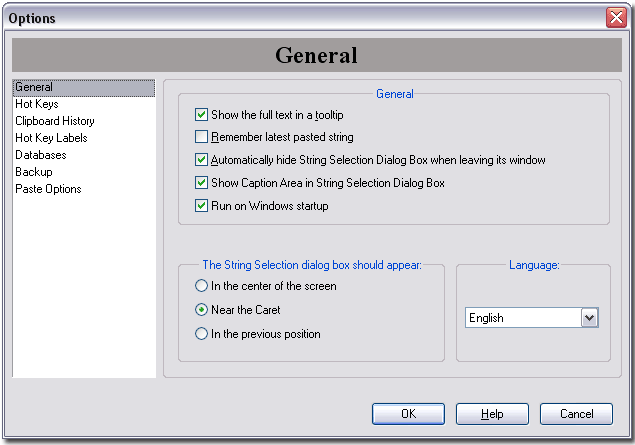Uncheck 'Automatically hide String Selection Dialog Box'
Image resolution: width=635 pixels, height=445 pixels.
(x=201, y=160)
